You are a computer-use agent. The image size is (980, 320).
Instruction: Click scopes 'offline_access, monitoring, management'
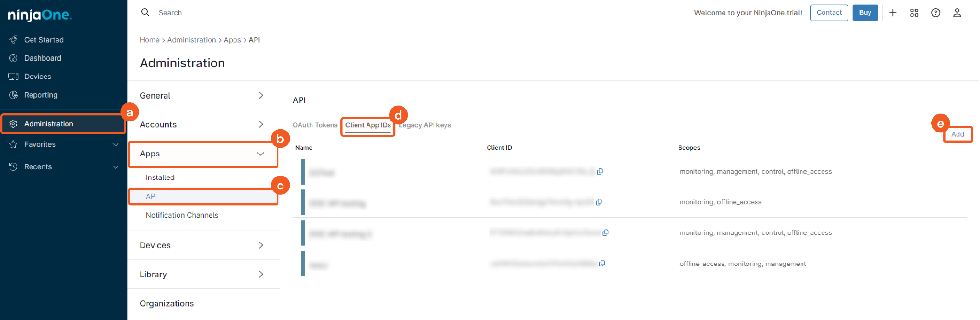tap(743, 264)
